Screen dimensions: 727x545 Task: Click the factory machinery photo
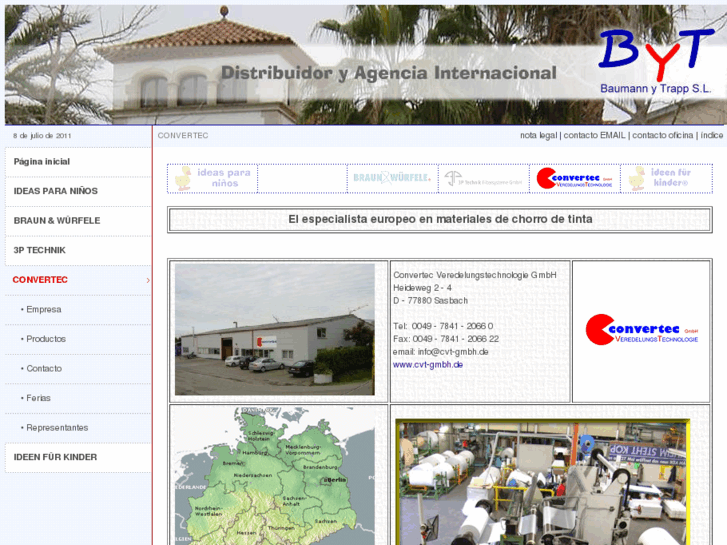tap(542, 482)
